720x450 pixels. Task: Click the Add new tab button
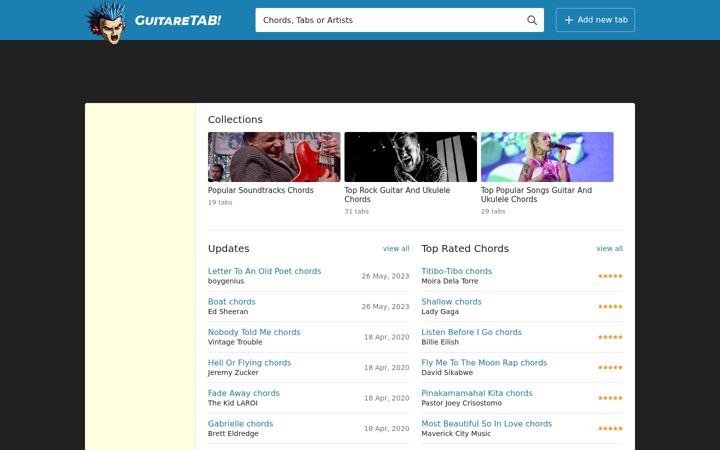pos(595,20)
